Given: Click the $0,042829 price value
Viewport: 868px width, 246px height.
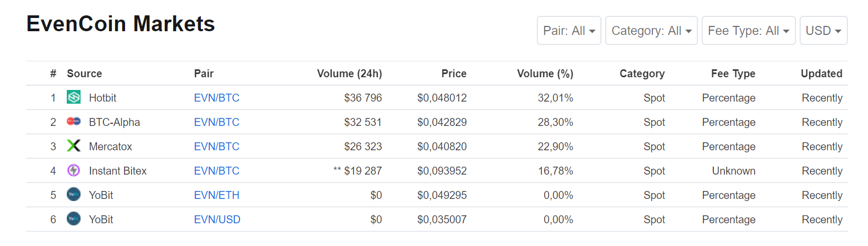Looking at the screenshot, I should pos(442,122).
